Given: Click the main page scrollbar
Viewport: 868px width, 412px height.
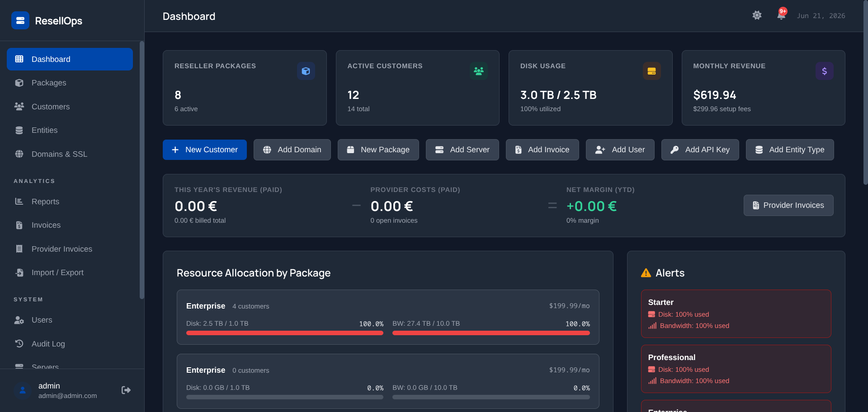Looking at the screenshot, I should click(x=865, y=93).
